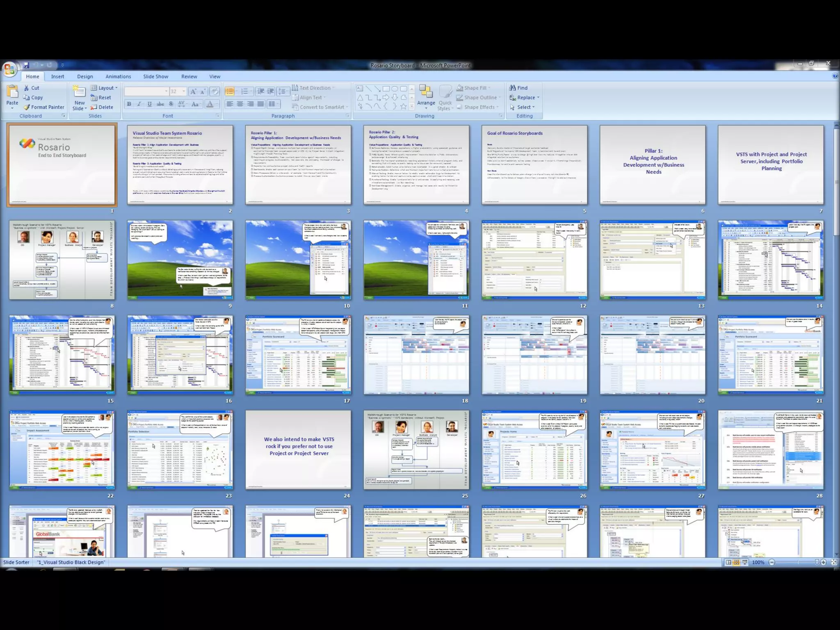Viewport: 840px width, 630px height.
Task: Switch to Normal view from status bar
Action: 728,562
